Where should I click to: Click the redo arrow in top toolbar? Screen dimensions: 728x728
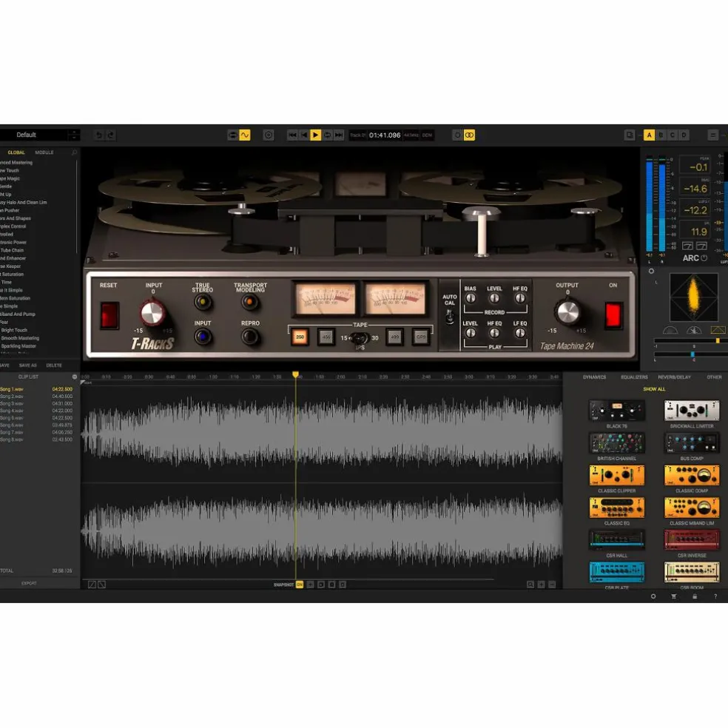tap(110, 135)
